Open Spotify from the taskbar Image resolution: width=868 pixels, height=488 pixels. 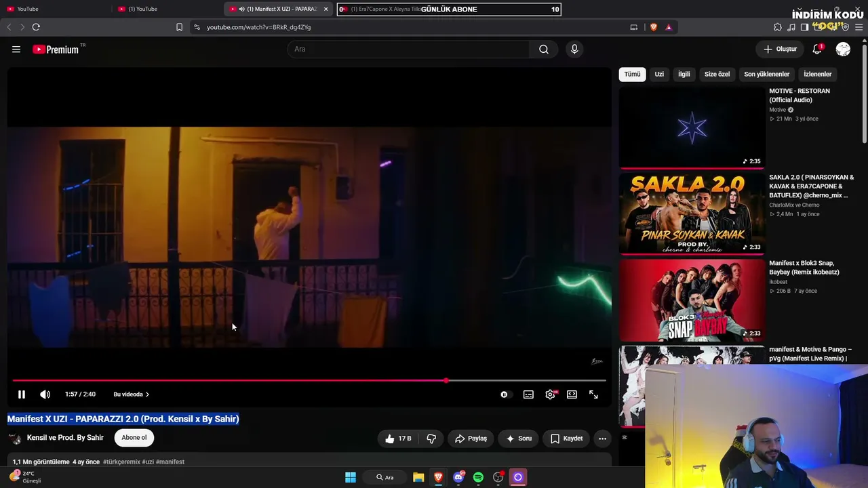(x=478, y=477)
